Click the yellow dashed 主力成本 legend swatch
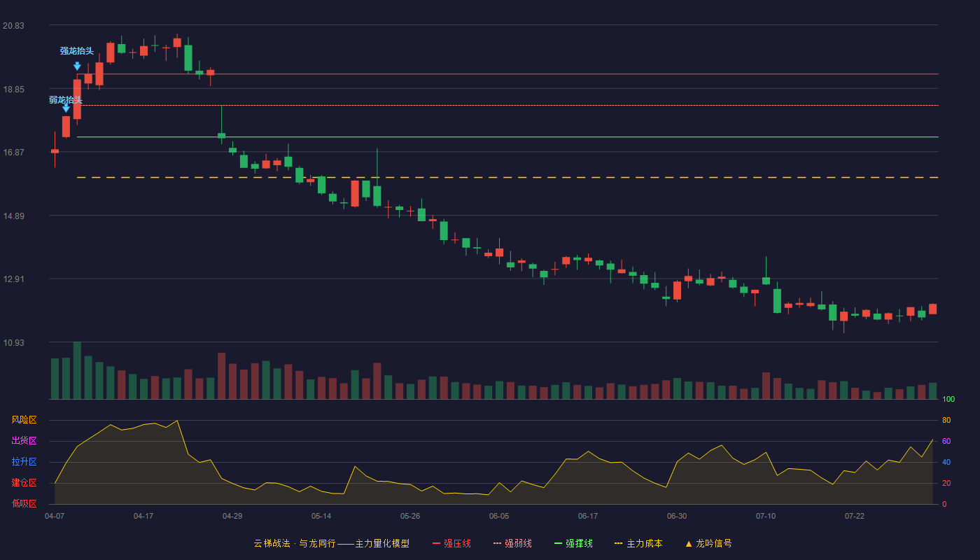980x560 pixels. coord(618,543)
